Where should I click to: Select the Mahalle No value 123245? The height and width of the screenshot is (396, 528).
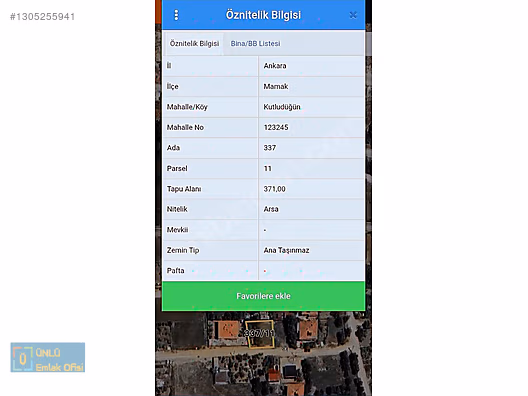[276, 127]
